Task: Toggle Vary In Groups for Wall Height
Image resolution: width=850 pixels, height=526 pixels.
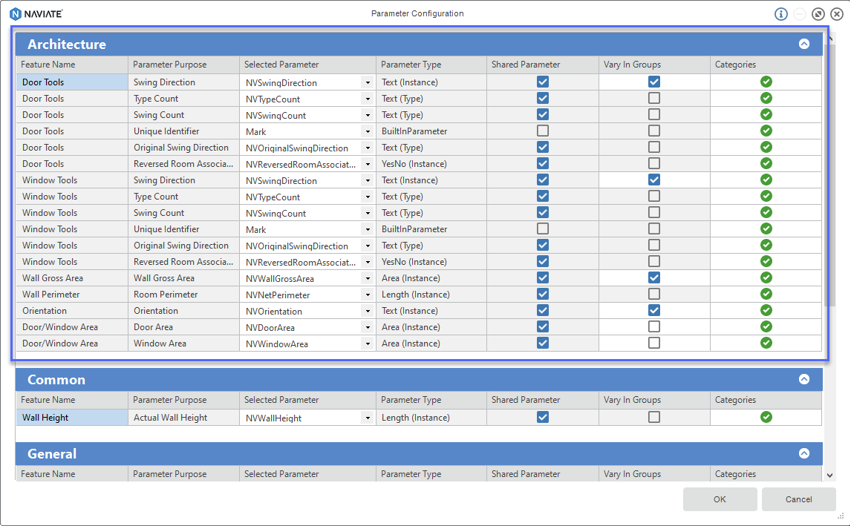Action: coord(654,418)
